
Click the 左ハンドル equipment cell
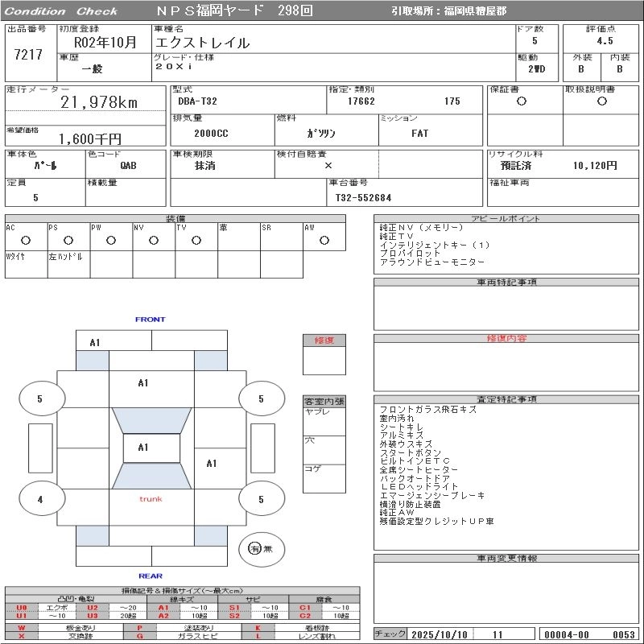click(x=68, y=265)
